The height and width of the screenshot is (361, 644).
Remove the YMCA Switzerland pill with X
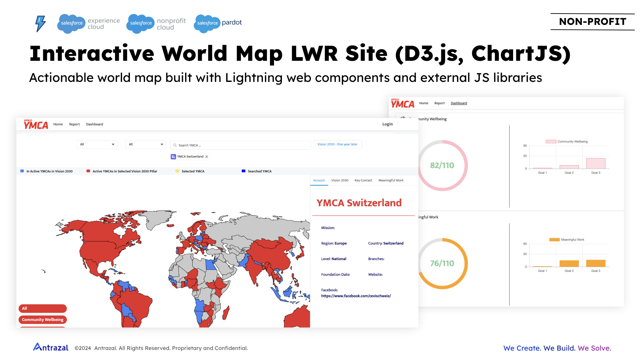point(207,157)
